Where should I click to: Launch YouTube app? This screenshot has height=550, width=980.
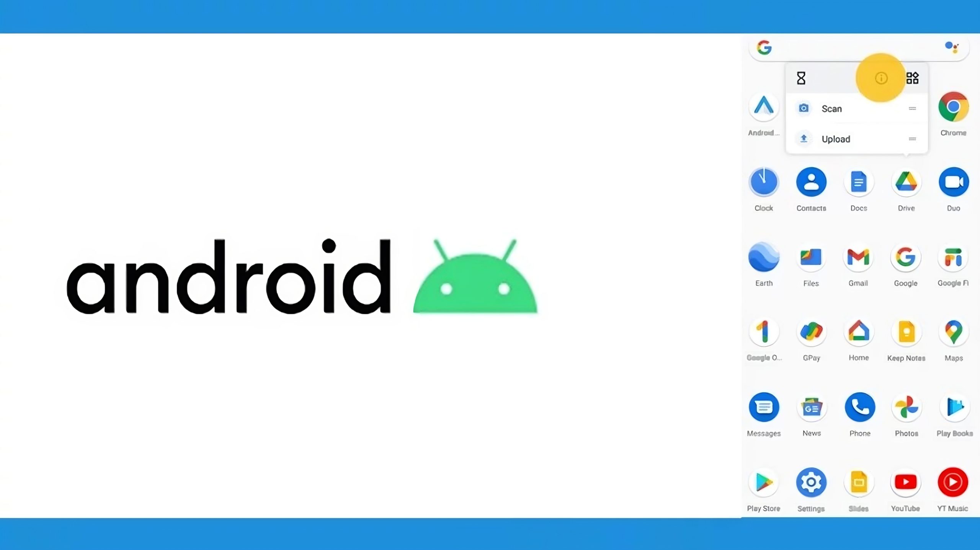[905, 482]
